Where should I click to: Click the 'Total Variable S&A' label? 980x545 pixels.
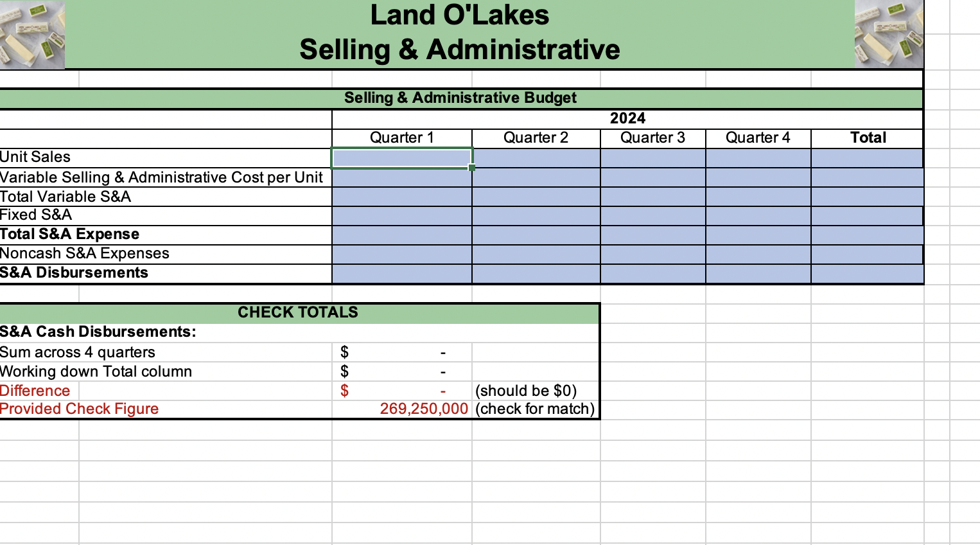pos(66,197)
